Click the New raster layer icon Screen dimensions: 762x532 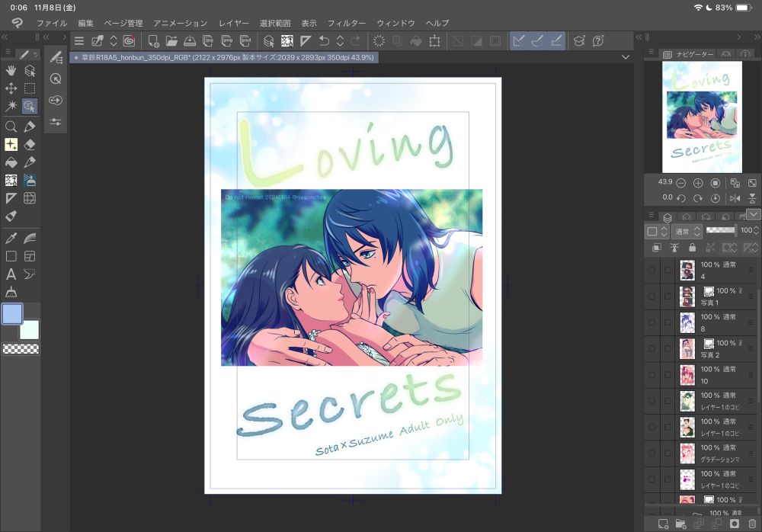(663, 524)
